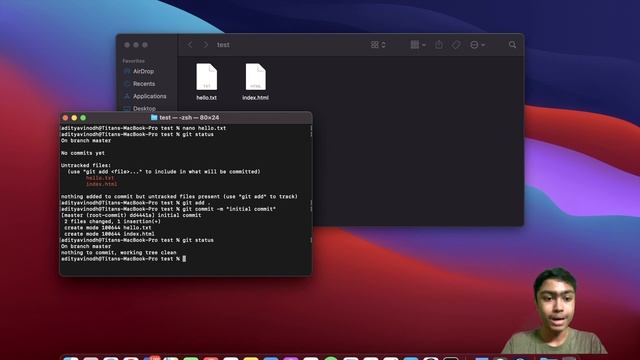Click '2 files changed, 1 insertion(+)' line
Viewport: 640px width, 360px height.
(x=112, y=221)
